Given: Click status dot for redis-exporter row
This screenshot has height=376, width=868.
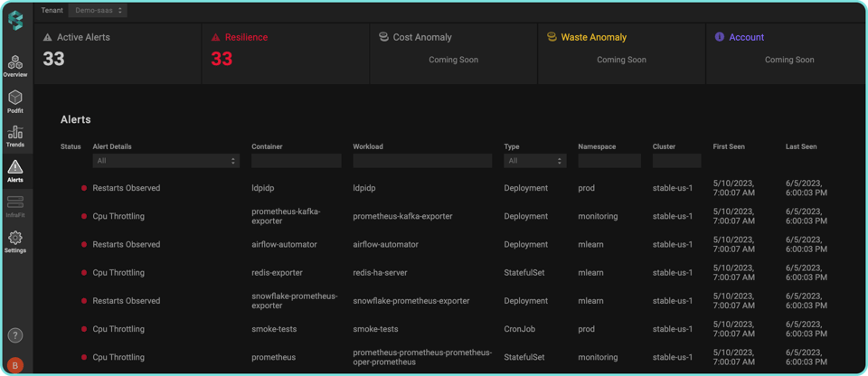Looking at the screenshot, I should tap(84, 273).
